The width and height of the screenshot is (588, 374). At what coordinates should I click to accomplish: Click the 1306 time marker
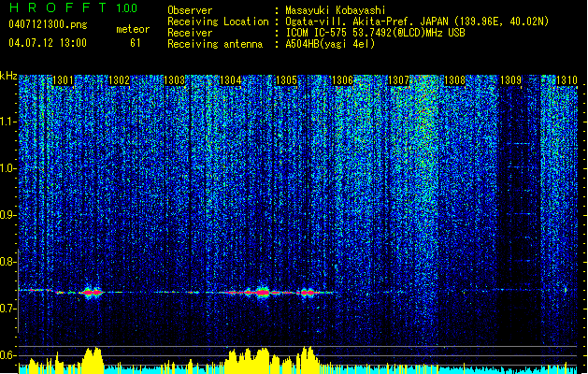[x=343, y=80]
